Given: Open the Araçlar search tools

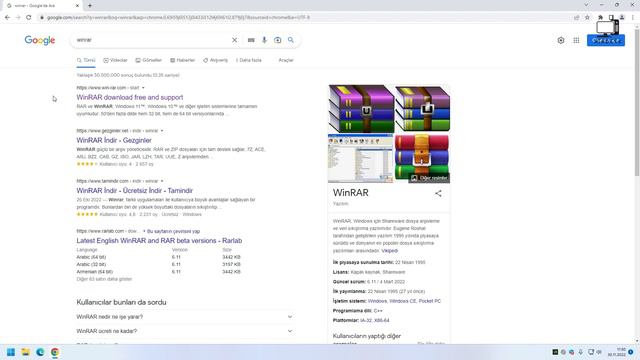Looking at the screenshot, I should click(x=286, y=60).
